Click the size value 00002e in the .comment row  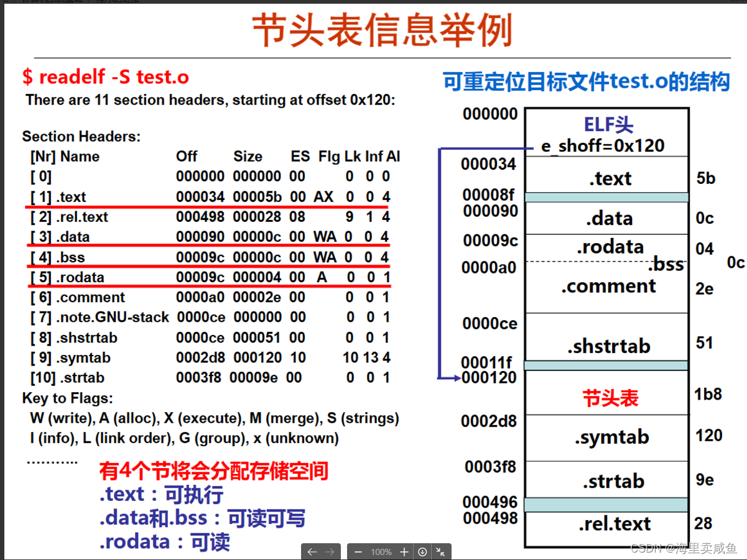[x=258, y=298]
